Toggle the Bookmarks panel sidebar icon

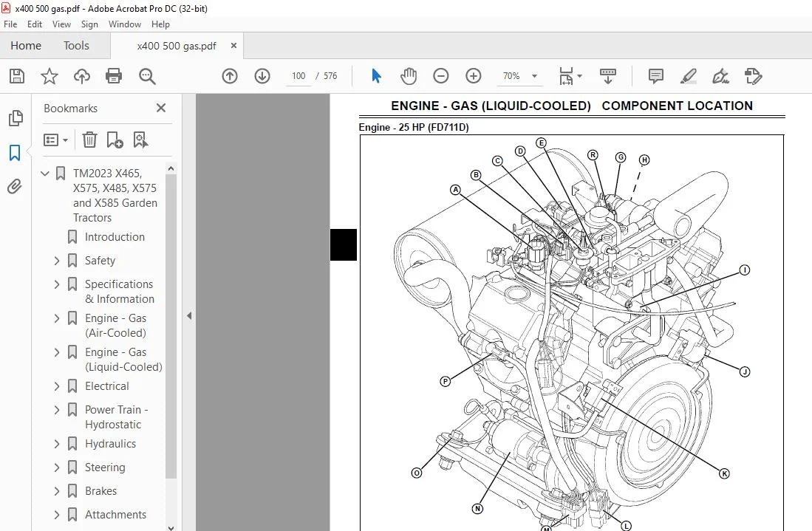[x=15, y=153]
